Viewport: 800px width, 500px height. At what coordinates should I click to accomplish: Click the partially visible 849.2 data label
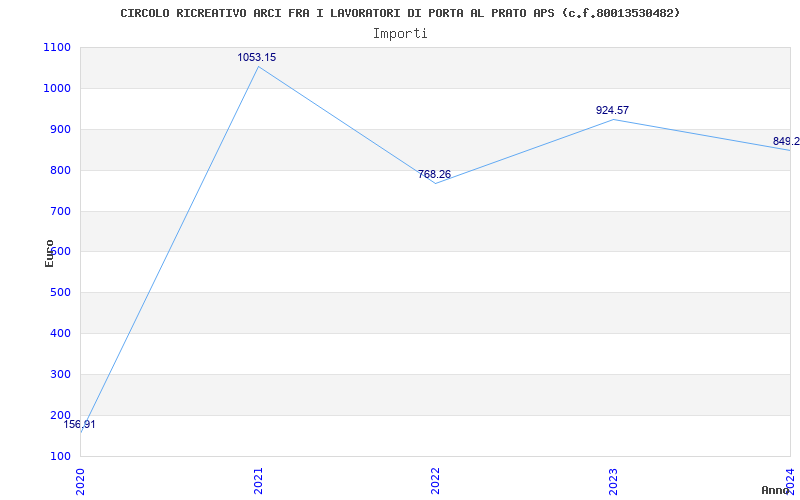tap(786, 141)
